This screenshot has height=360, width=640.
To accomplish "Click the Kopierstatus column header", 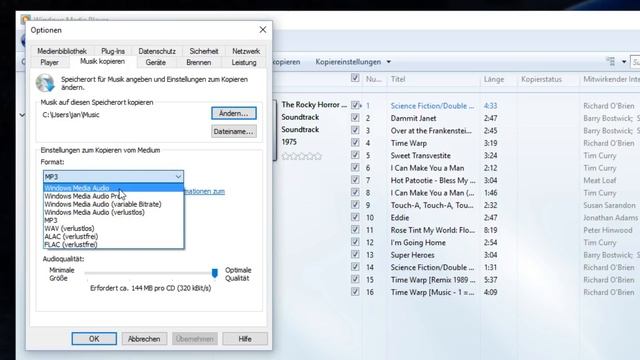I will point(541,79).
